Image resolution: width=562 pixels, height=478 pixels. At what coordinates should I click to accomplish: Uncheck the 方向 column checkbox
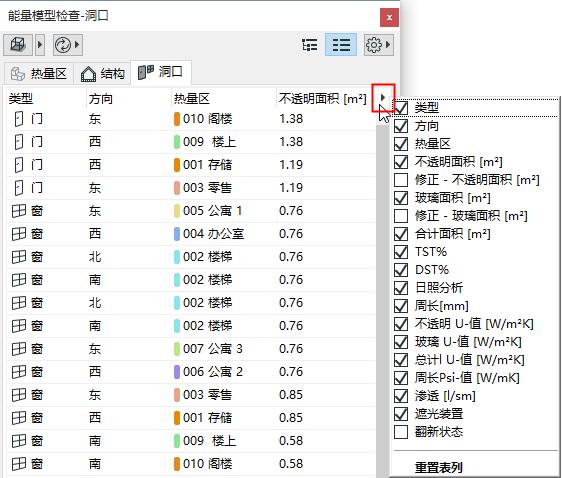[x=401, y=126]
